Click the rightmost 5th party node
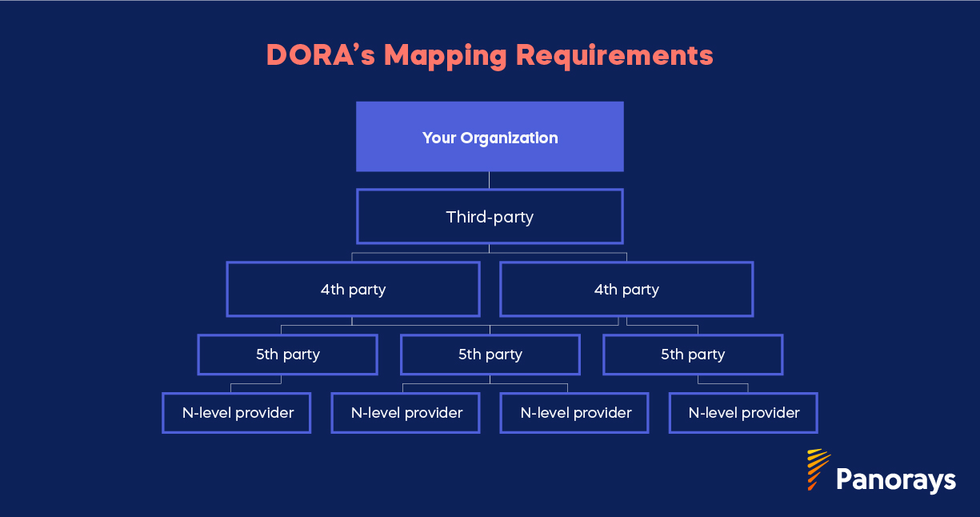The width and height of the screenshot is (980, 517). [692, 354]
